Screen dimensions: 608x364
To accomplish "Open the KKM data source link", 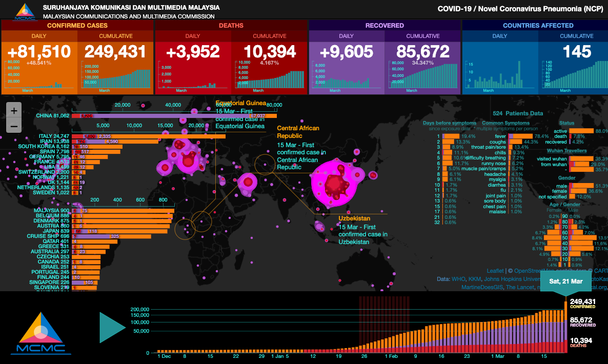I will [x=475, y=279].
